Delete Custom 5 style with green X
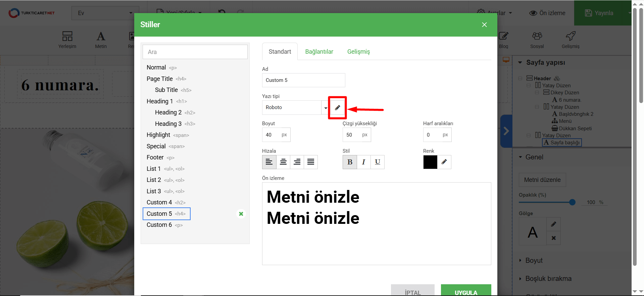 point(241,214)
